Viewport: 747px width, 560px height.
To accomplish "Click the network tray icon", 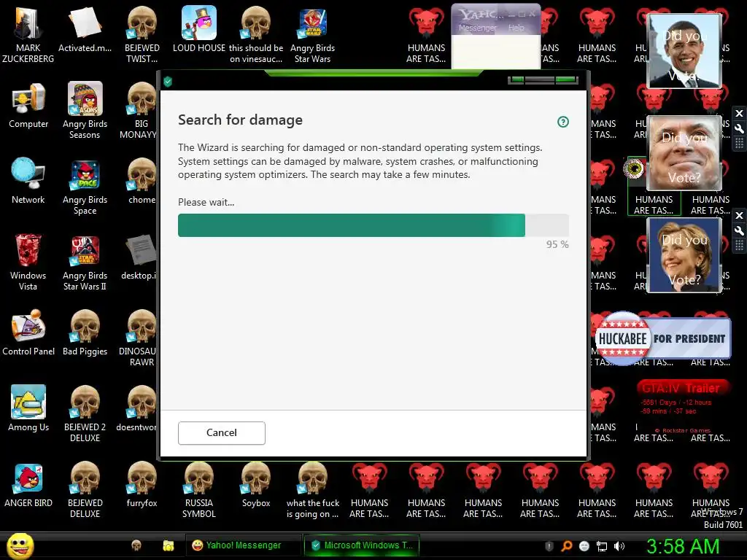I will pyautogui.click(x=602, y=546).
